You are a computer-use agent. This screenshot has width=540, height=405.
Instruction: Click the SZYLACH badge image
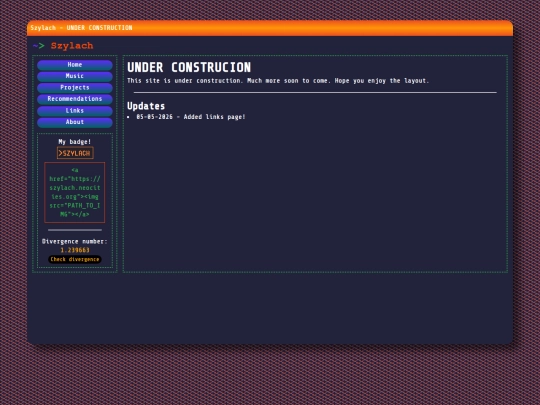(75, 153)
